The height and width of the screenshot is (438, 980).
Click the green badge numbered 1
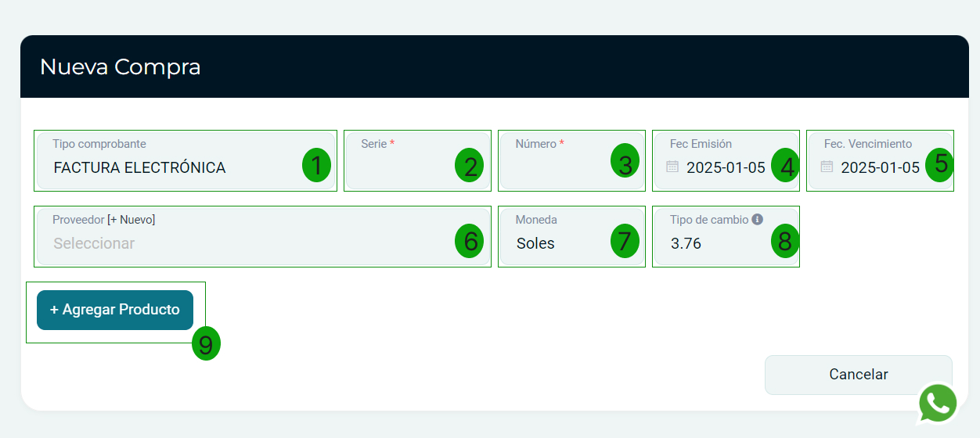316,165
